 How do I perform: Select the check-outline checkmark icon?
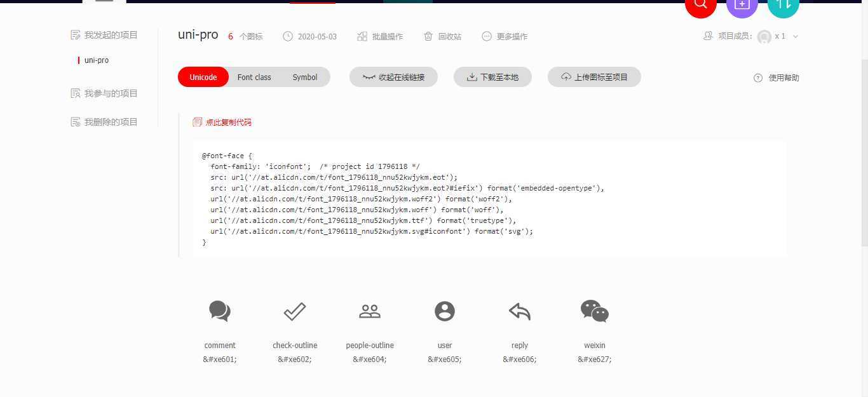295,311
